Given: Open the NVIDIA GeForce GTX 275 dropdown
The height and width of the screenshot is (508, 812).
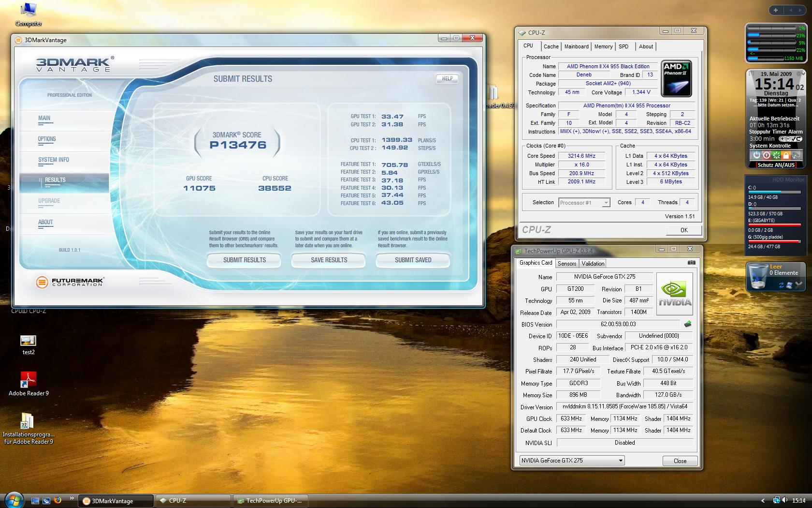Looking at the screenshot, I should (572, 461).
